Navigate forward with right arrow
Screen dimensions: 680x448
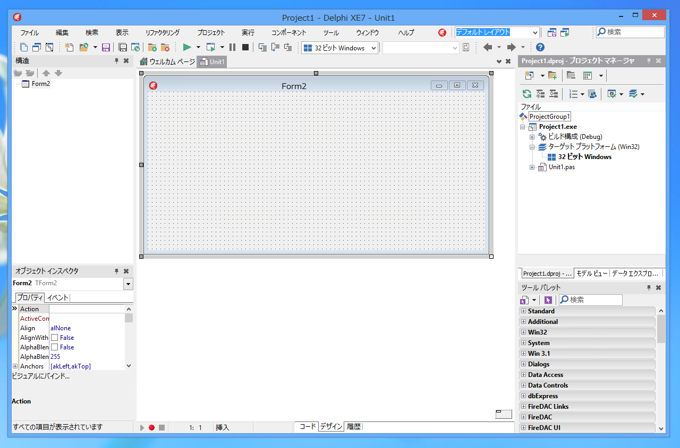(511, 47)
